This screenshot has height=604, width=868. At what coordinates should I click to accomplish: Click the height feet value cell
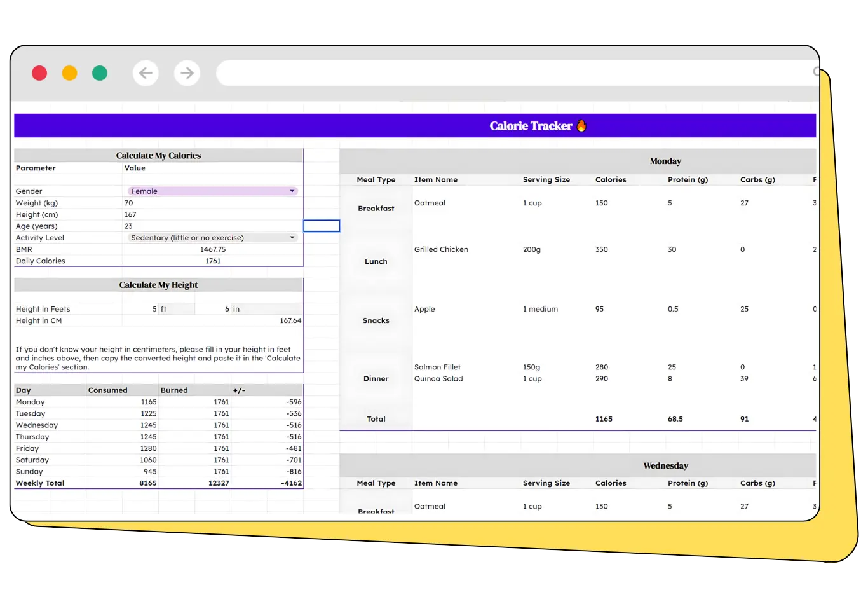tap(140, 309)
